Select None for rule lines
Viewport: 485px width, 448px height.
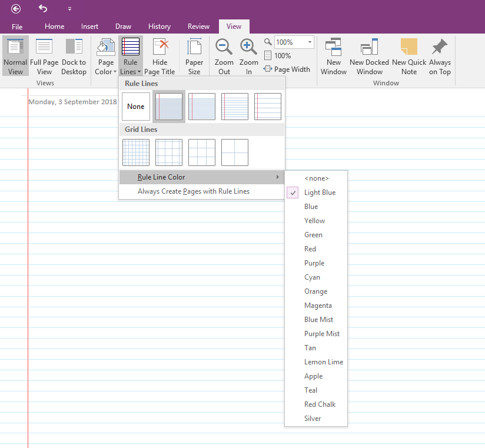click(x=136, y=107)
